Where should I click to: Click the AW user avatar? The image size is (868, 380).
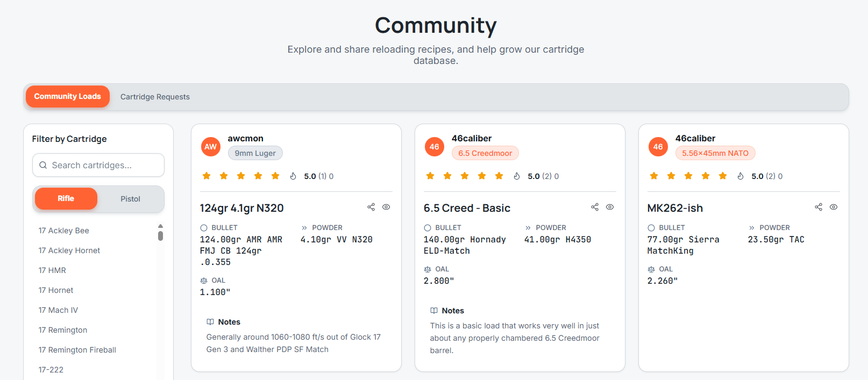211,147
